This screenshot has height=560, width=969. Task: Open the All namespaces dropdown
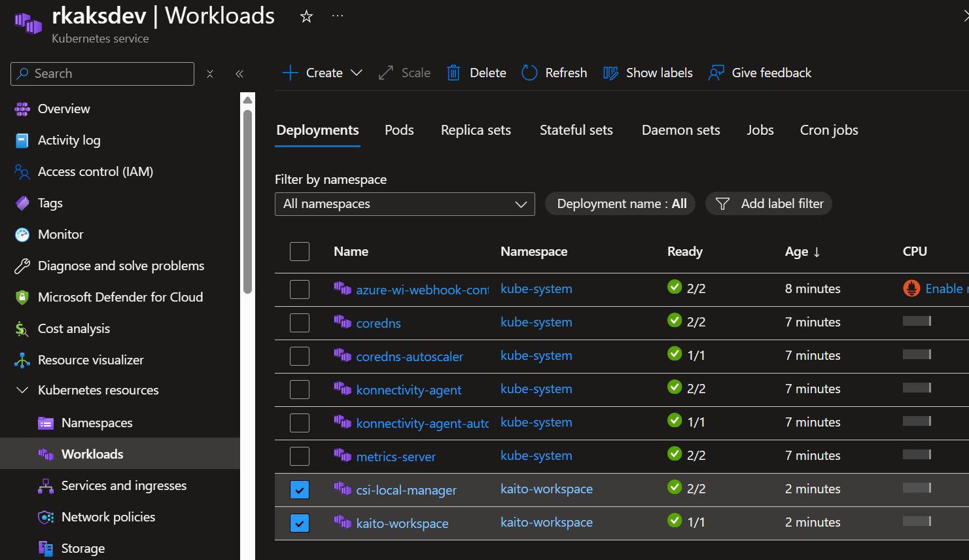pos(404,204)
